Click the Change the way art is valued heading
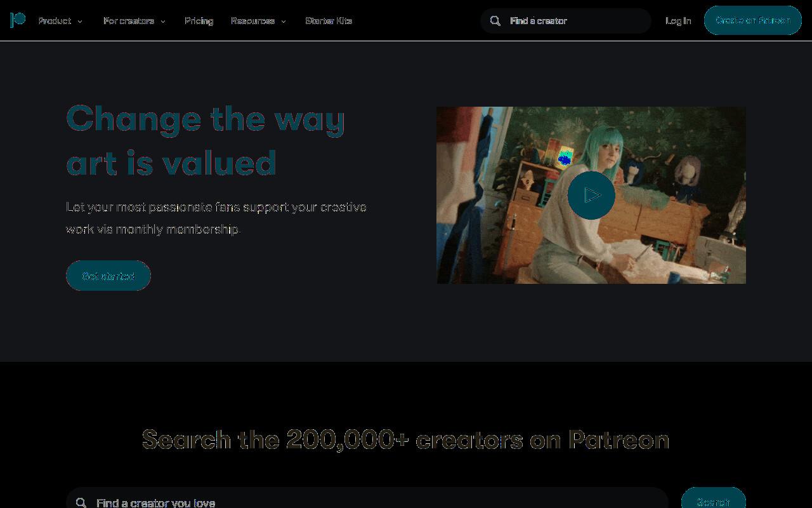Screen dimensions: 812x508 click(206, 140)
